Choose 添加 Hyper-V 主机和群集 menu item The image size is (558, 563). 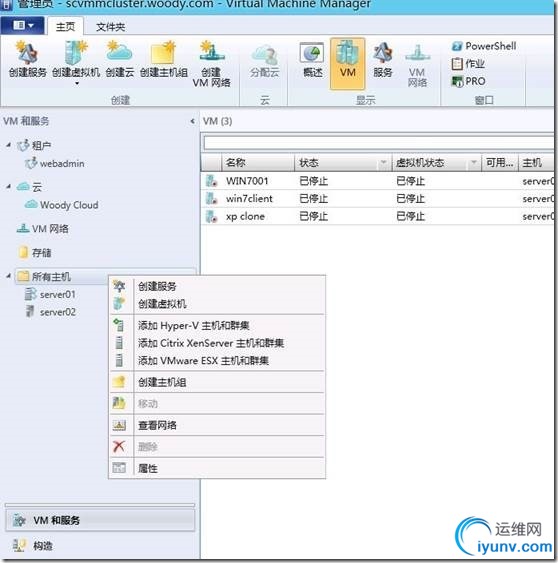(217, 325)
